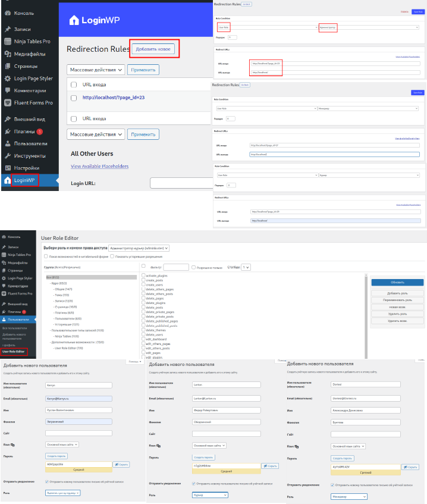
Task: Open the Администратор role dropdown in rule condition
Action: [x=369, y=27]
